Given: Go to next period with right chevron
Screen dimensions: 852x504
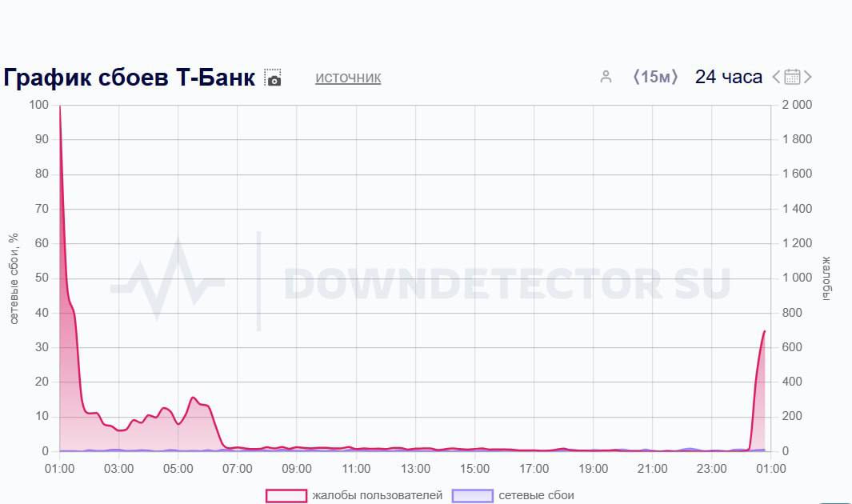Looking at the screenshot, I should (808, 77).
